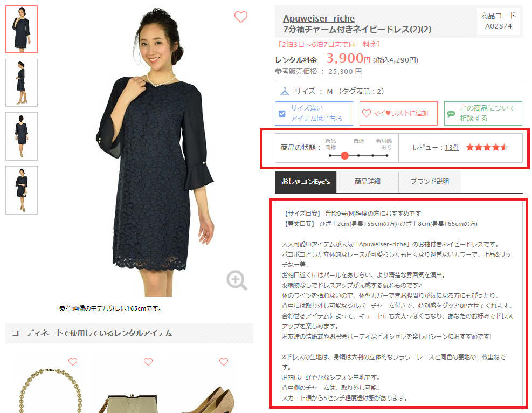Image resolution: width=532 pixels, height=413 pixels.
Task: Add item via マイ♥リストに追加 button
Action: tap(398, 113)
